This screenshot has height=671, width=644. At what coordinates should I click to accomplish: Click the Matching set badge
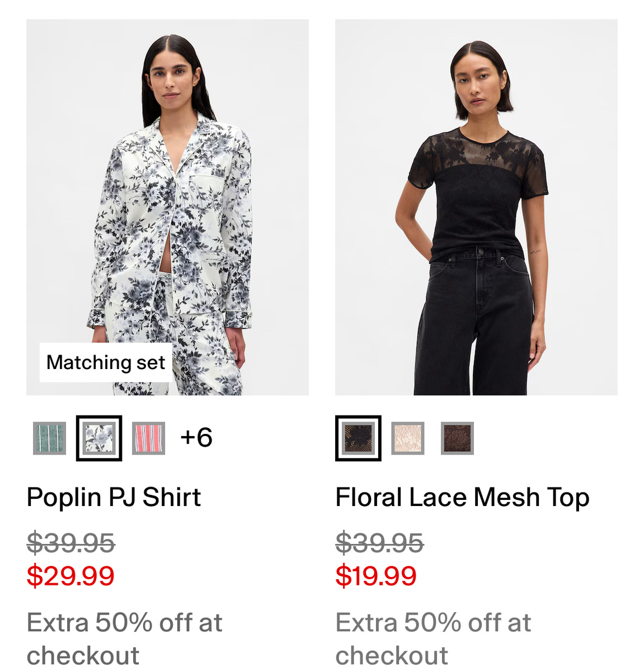(106, 362)
